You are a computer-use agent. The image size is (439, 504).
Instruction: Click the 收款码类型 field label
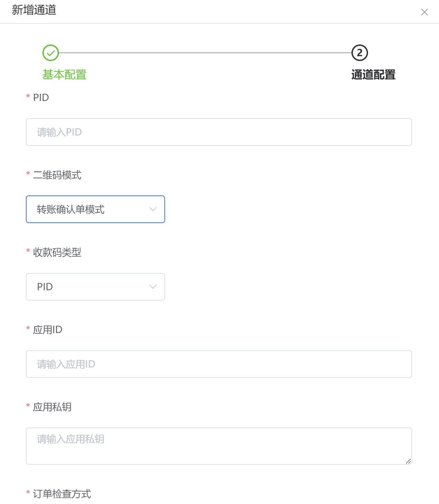tap(57, 252)
